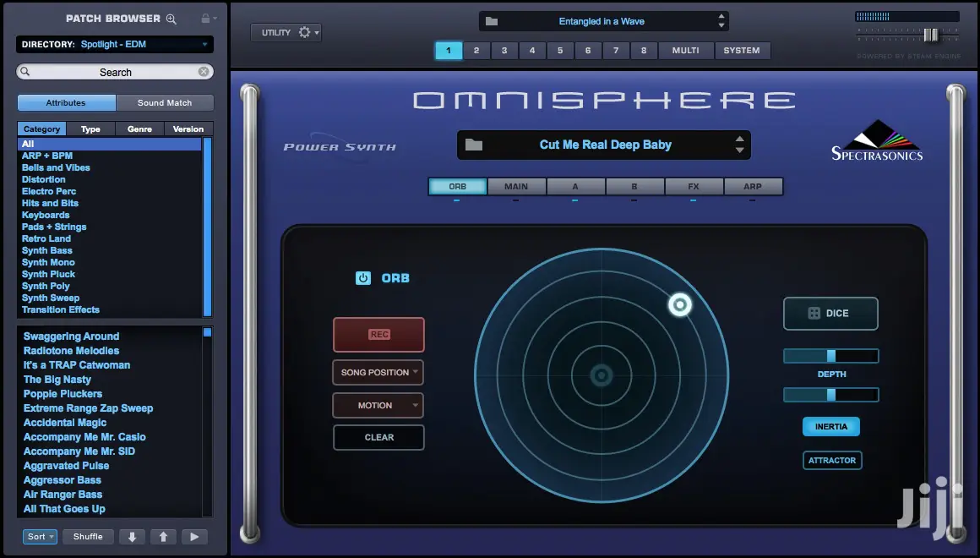
Task: Select part 5 button
Action: point(560,51)
